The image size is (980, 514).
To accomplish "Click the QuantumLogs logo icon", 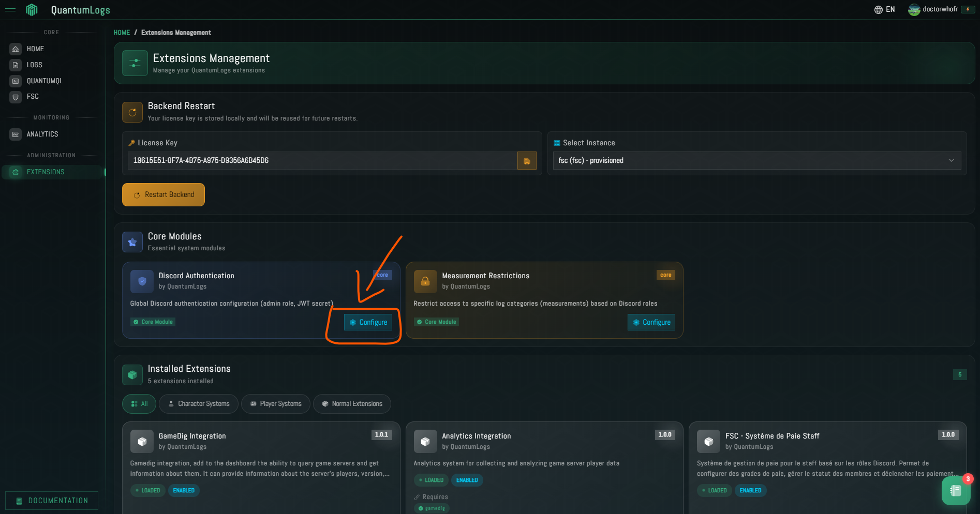I will click(32, 10).
